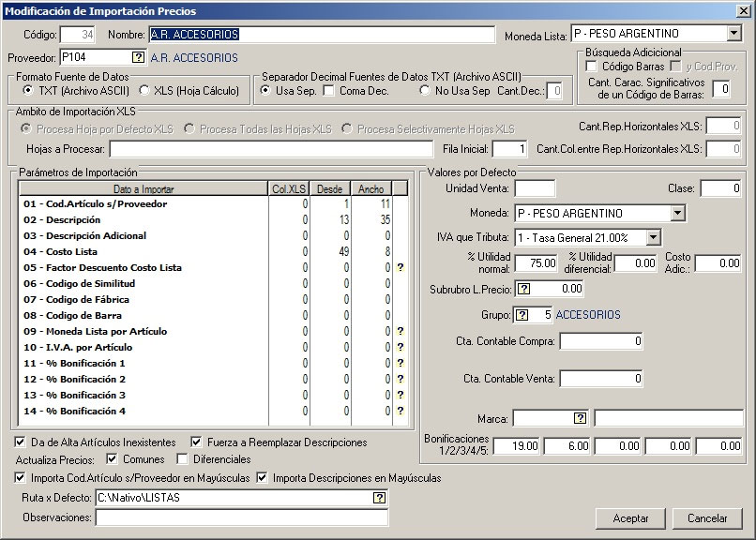The width and height of the screenshot is (756, 540).
Task: Click help mark on Moneda Lista por Artículo row
Action: pos(401,331)
